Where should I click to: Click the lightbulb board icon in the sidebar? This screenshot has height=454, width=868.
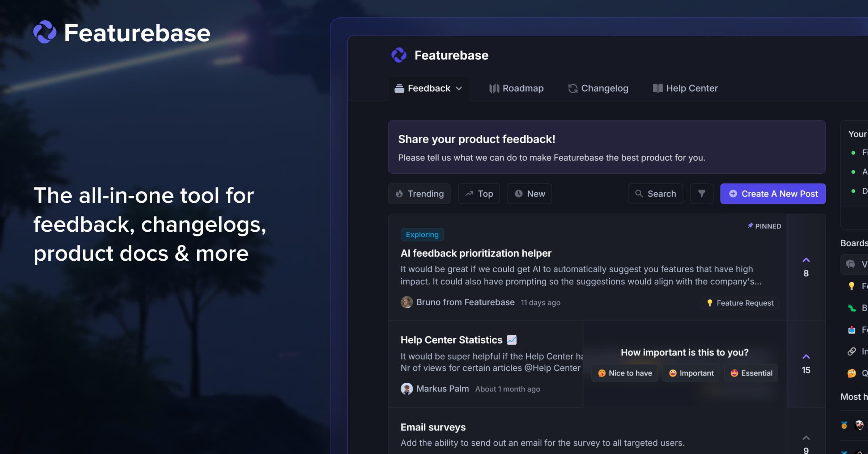pyautogui.click(x=851, y=286)
